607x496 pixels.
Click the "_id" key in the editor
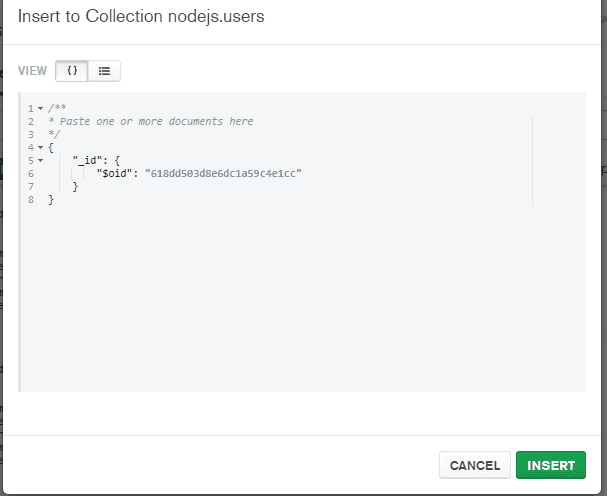[x=85, y=161]
